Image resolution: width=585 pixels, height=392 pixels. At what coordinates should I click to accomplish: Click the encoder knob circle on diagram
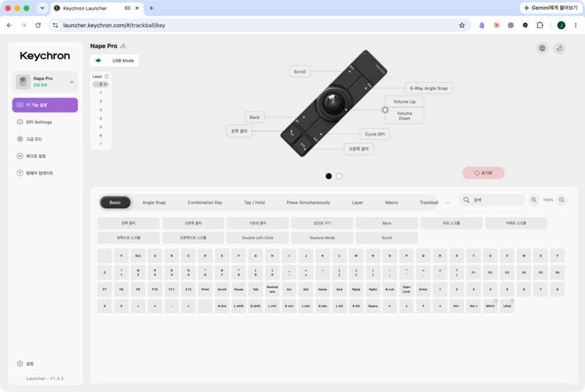pyautogui.click(x=384, y=110)
